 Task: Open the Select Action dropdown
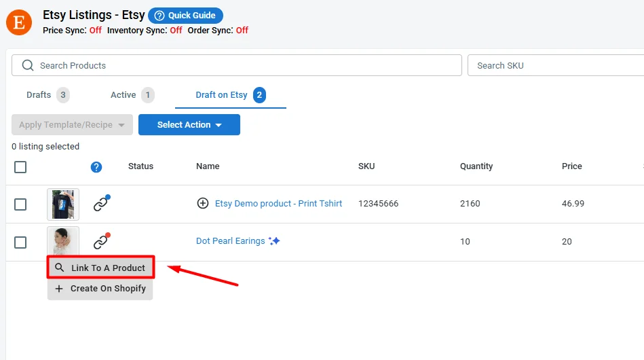point(189,125)
